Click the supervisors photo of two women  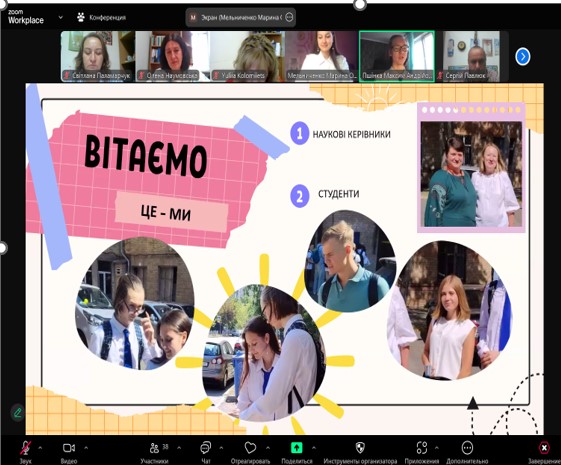[471, 174]
